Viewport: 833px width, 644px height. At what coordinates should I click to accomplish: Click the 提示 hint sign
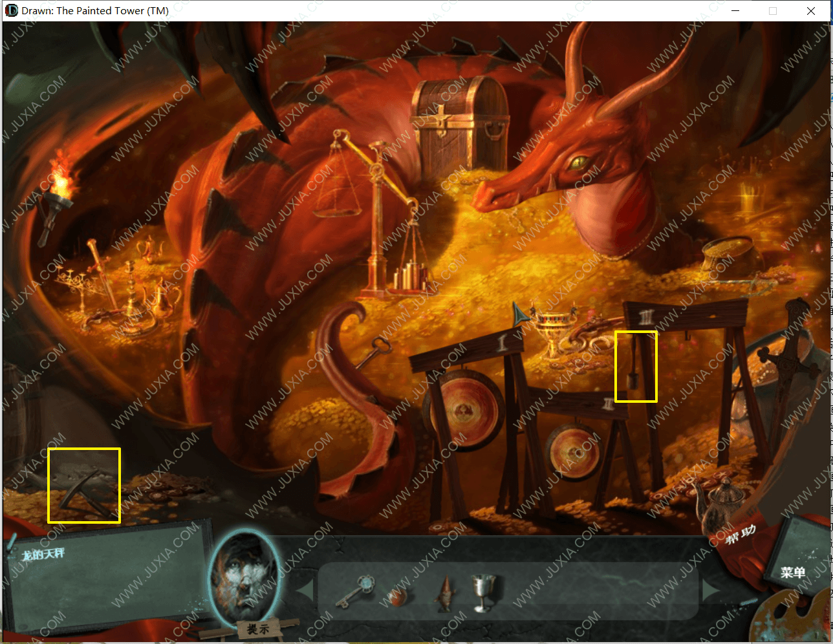(257, 629)
